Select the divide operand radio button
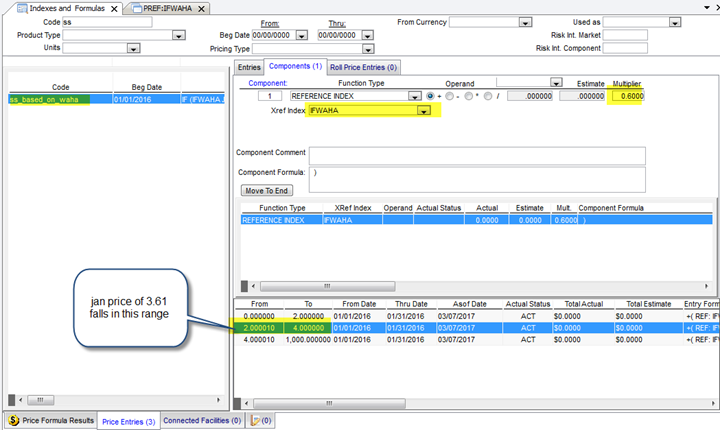This screenshot has width=720, height=430. point(488,96)
